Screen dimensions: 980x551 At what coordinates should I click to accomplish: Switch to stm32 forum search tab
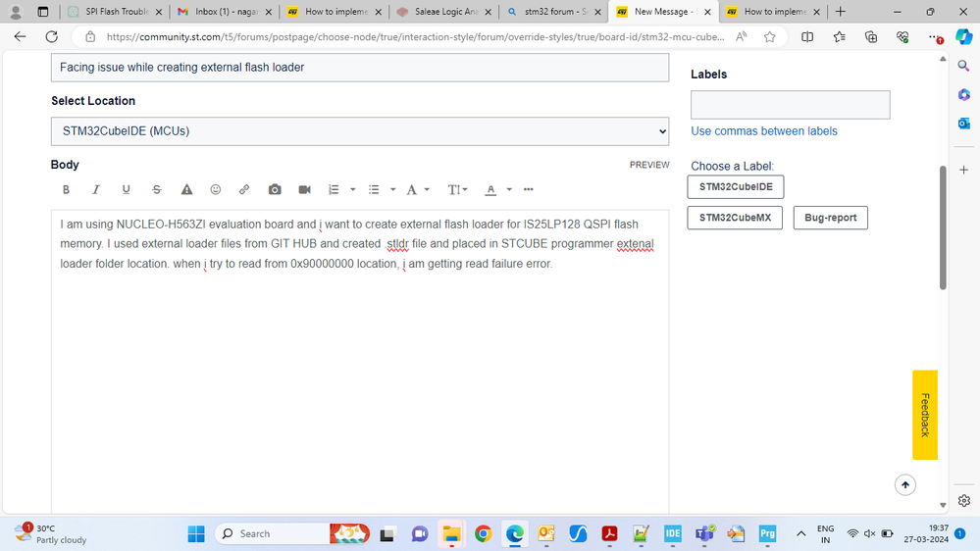pyautogui.click(x=553, y=11)
